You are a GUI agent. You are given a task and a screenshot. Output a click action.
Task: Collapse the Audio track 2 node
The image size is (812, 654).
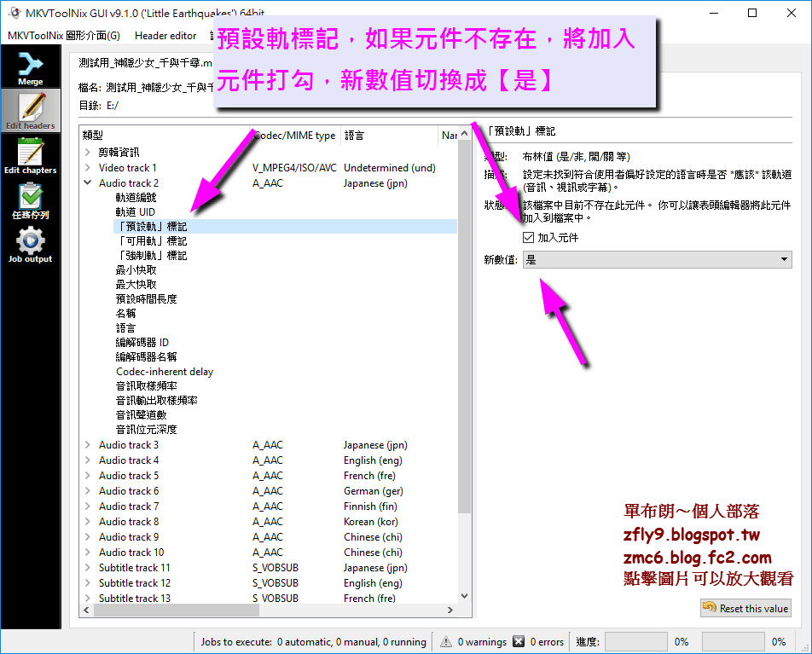(88, 182)
